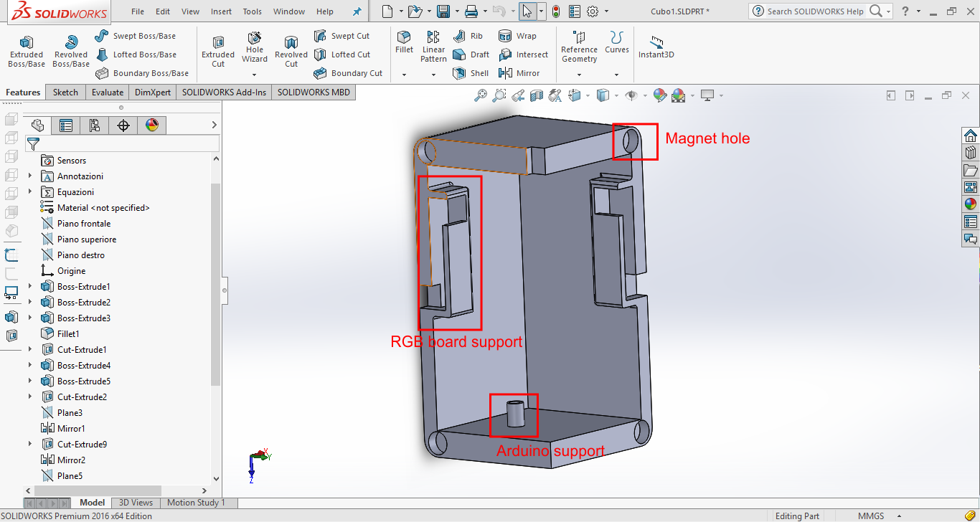Image resolution: width=980 pixels, height=522 pixels.
Task: Open the PropertyManager tab
Action: 66,125
